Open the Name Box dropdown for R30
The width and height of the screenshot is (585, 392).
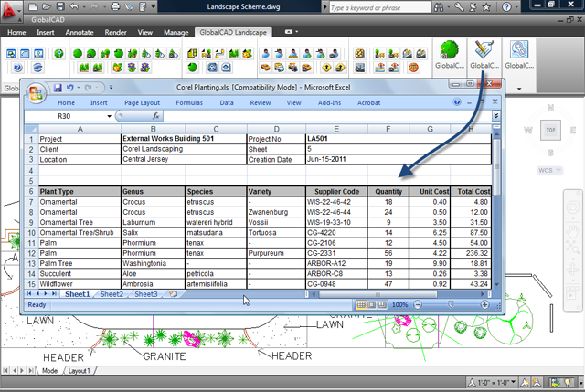click(x=109, y=117)
